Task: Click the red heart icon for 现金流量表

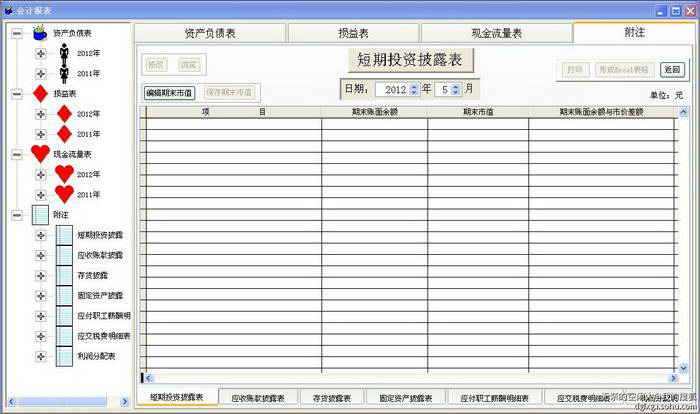Action: click(x=40, y=154)
